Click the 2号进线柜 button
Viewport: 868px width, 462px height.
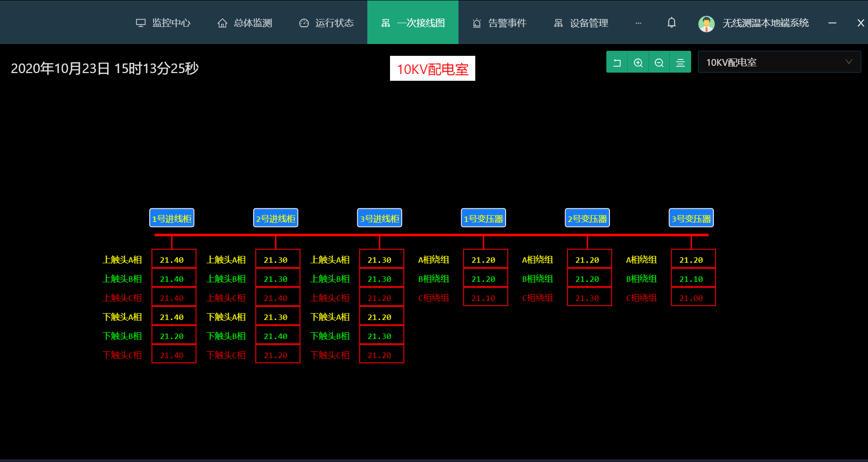click(x=276, y=218)
